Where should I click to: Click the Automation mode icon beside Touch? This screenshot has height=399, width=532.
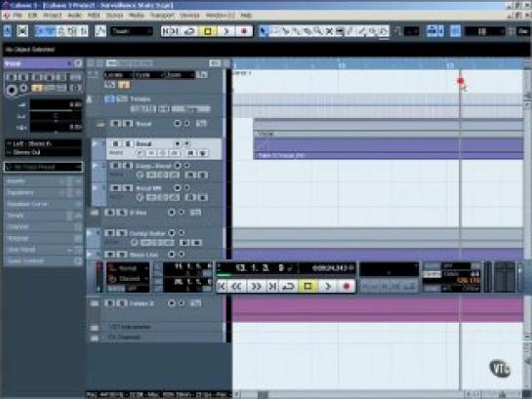[x=101, y=31]
